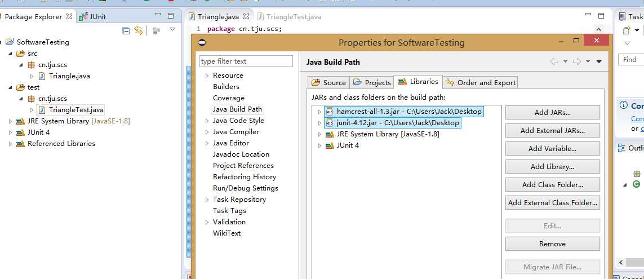Screen dimensions: 644x279
Task: Open Project References page
Action: coord(243,166)
